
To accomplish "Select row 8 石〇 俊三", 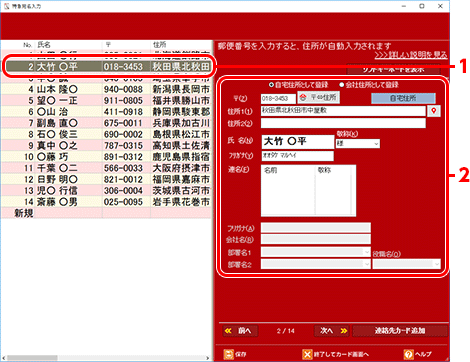I will (107, 134).
